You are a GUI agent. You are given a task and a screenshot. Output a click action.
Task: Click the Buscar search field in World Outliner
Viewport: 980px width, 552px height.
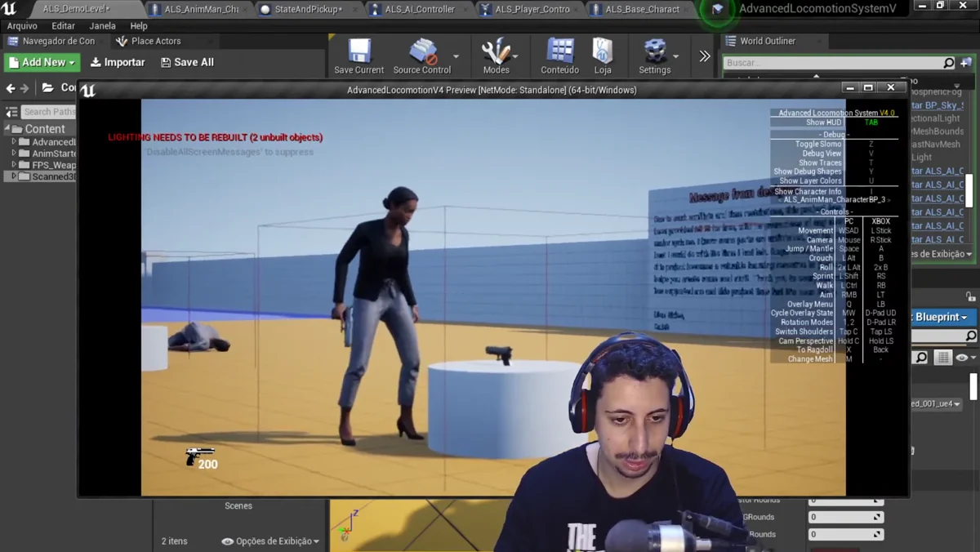tap(840, 63)
